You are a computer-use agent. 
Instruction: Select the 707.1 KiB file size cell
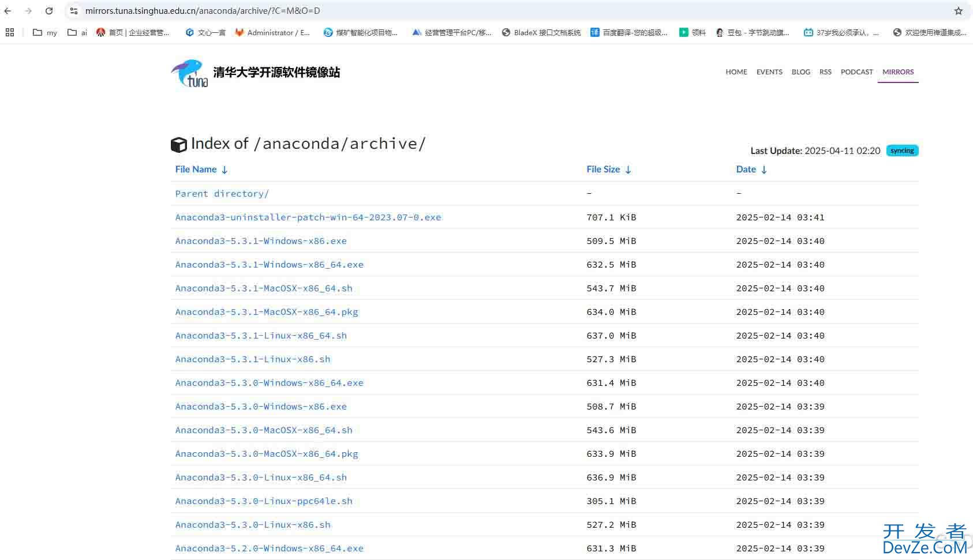click(x=611, y=217)
